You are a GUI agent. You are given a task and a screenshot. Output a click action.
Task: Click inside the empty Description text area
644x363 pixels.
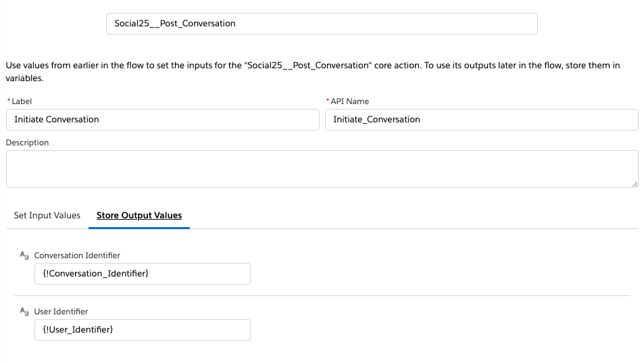click(x=322, y=169)
